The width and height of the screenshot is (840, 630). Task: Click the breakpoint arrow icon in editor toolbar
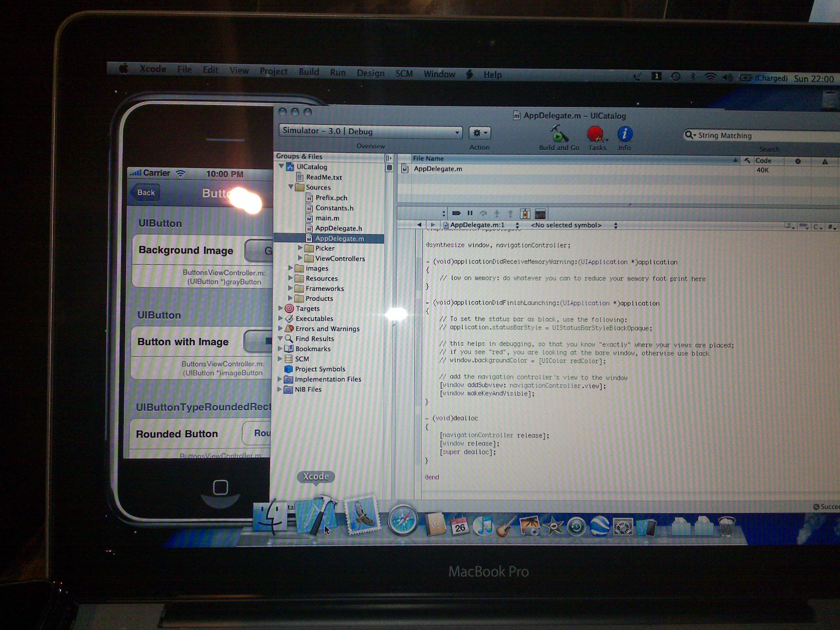(x=456, y=214)
